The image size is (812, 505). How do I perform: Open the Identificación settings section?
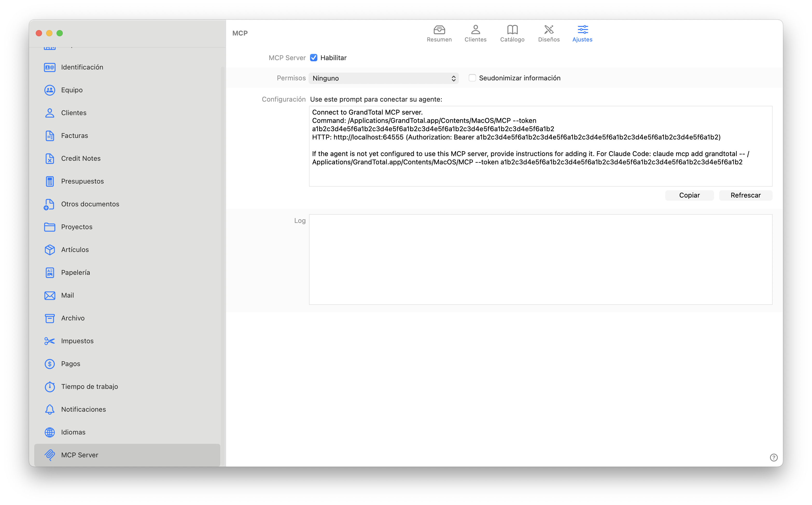click(x=127, y=67)
